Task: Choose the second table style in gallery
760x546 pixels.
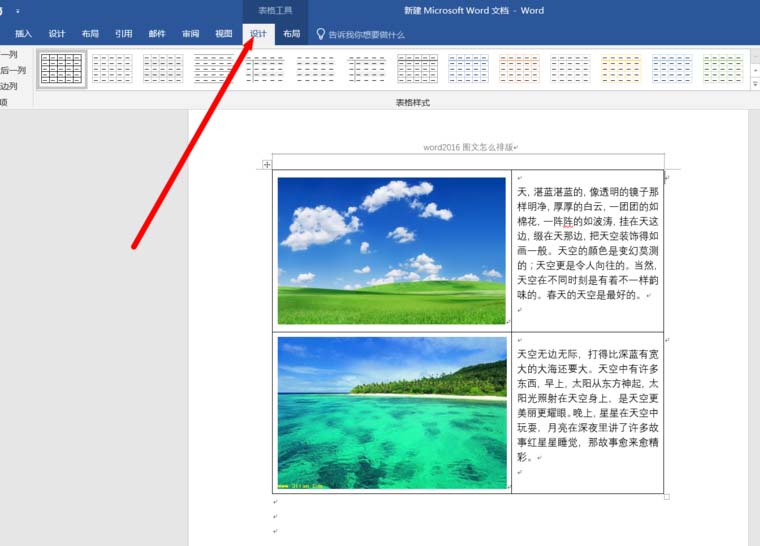Action: [112, 69]
